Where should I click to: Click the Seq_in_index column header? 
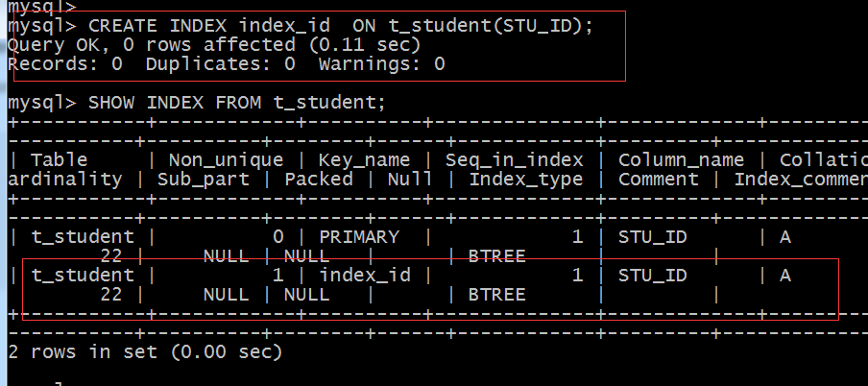[514, 160]
